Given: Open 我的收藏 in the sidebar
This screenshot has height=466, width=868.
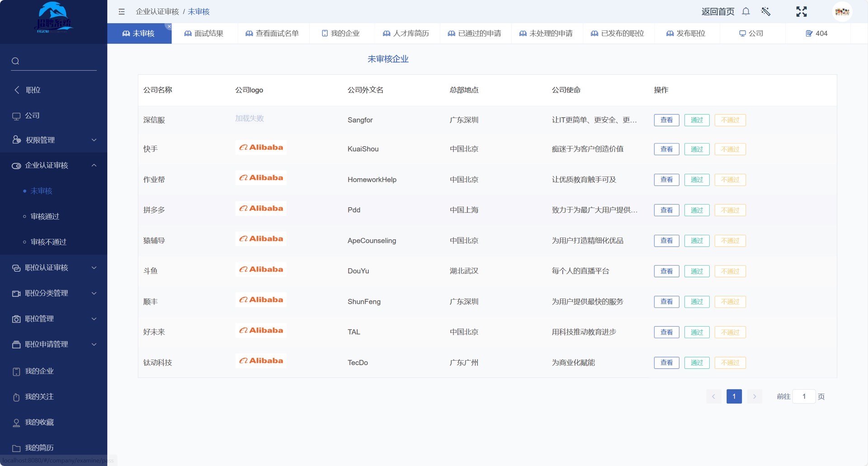Looking at the screenshot, I should click(53, 422).
